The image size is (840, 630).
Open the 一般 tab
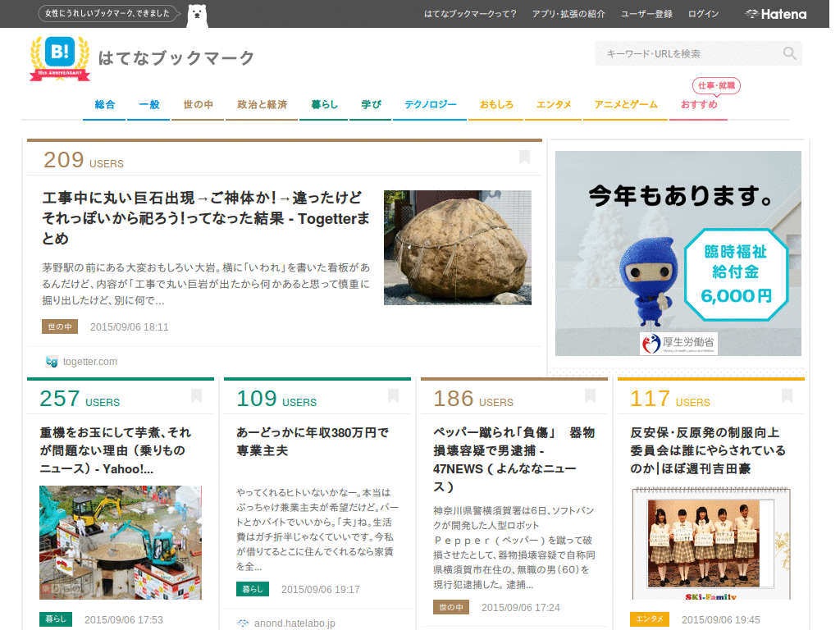[149, 104]
